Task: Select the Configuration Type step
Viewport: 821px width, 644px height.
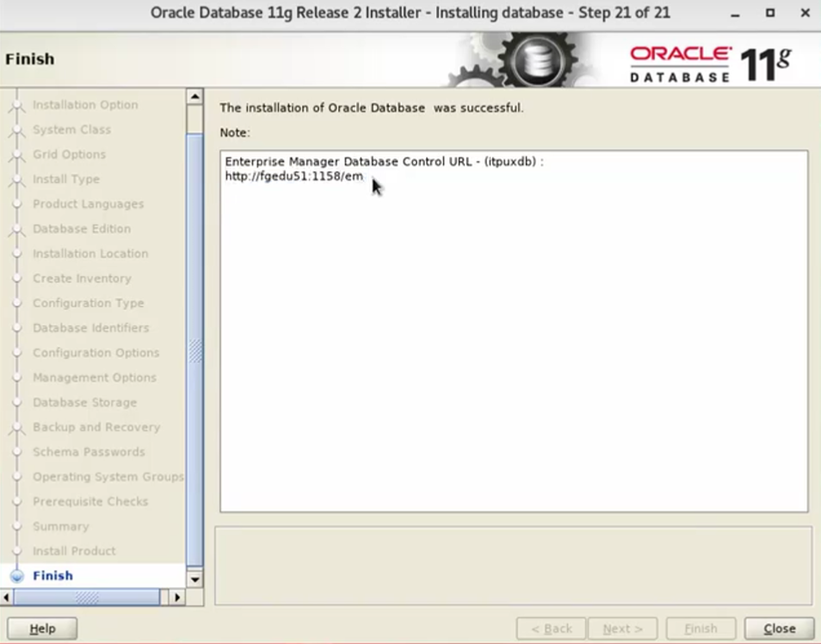Action: click(x=88, y=303)
